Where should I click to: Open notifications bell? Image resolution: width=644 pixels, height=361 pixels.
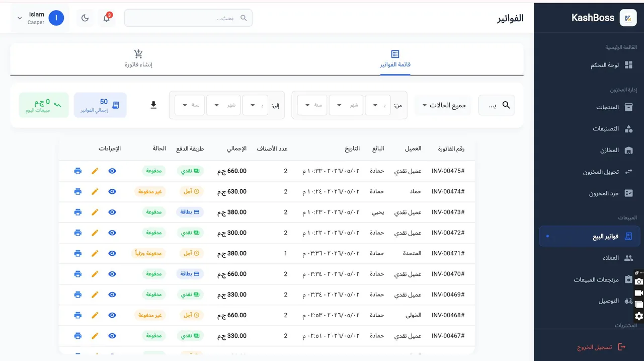pos(107,18)
